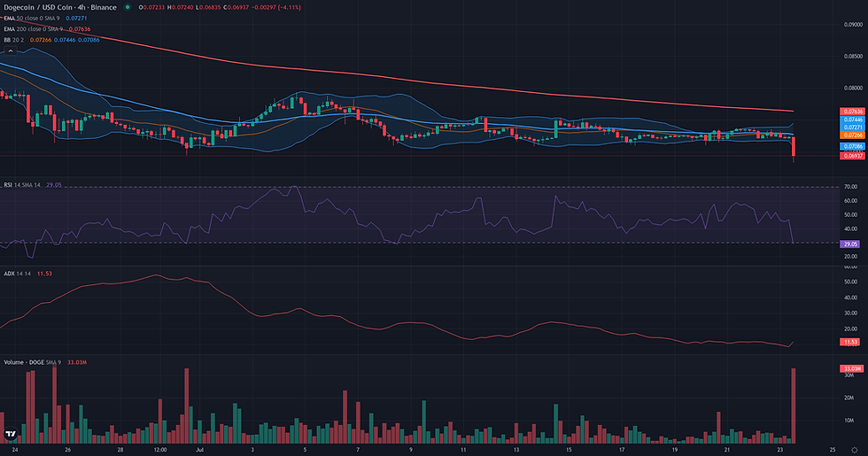868x456 pixels.
Task: Select the Volume DOGE SMA 9 legend
Action: pyautogui.click(x=32, y=362)
